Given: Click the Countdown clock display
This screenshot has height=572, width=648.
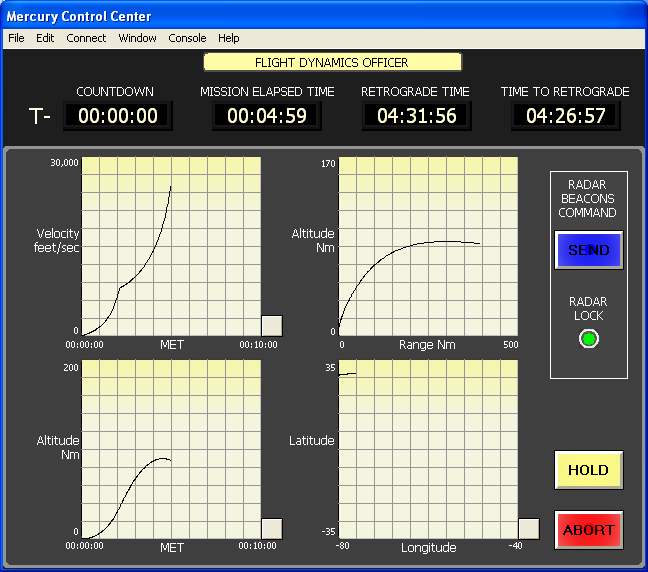Looking at the screenshot, I should pyautogui.click(x=118, y=116).
